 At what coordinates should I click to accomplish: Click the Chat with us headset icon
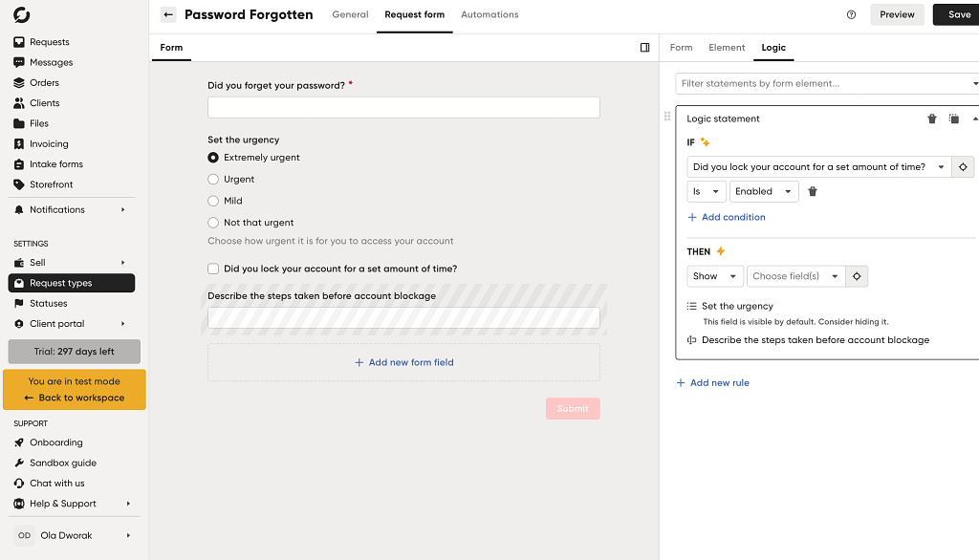19,484
